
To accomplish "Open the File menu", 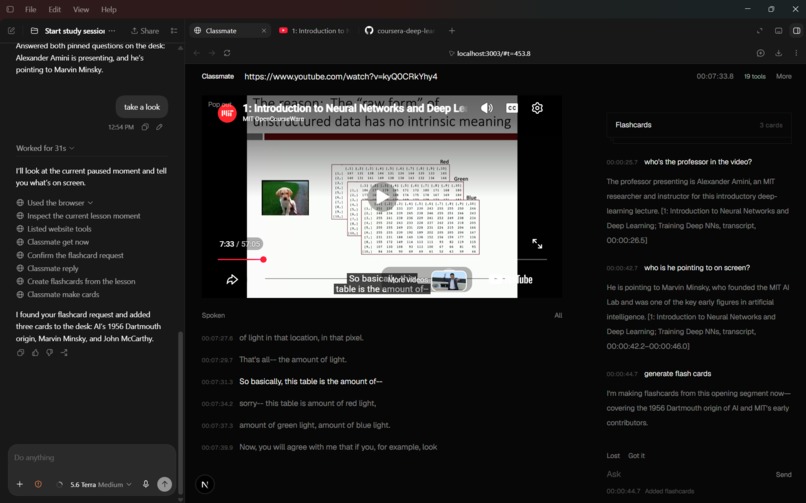I will click(x=31, y=9).
